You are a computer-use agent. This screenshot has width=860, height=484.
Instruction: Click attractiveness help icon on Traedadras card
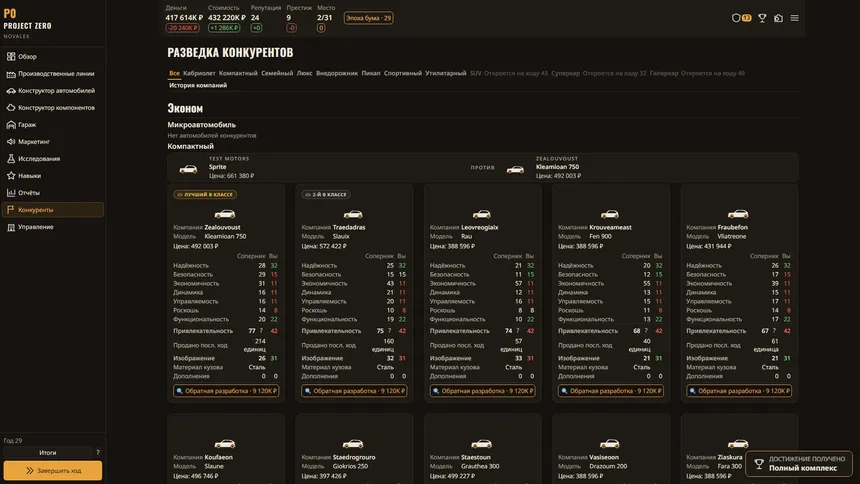pos(389,331)
